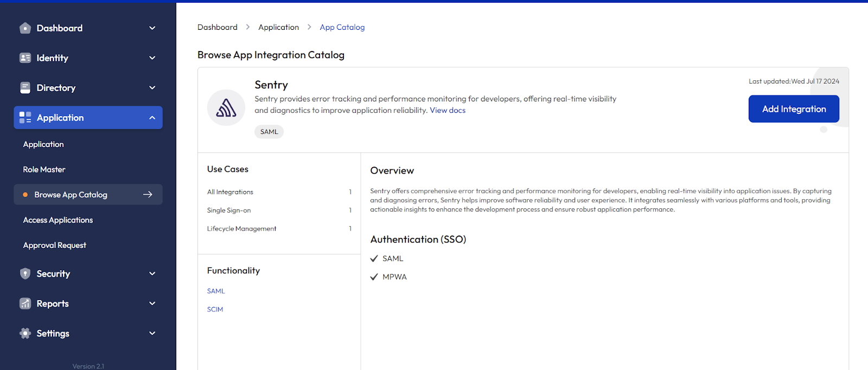
Task: Click the App Catalog breadcrumb
Action: pos(342,27)
